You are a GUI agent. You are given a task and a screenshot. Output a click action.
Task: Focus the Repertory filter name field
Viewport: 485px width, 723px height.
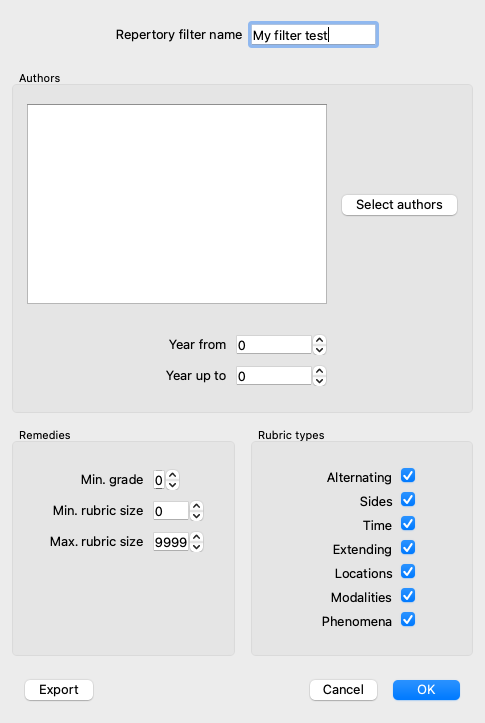[x=313, y=35]
